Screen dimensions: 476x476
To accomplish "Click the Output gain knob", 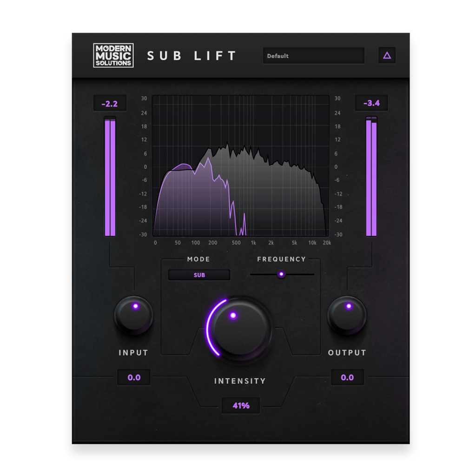I will 347,315.
